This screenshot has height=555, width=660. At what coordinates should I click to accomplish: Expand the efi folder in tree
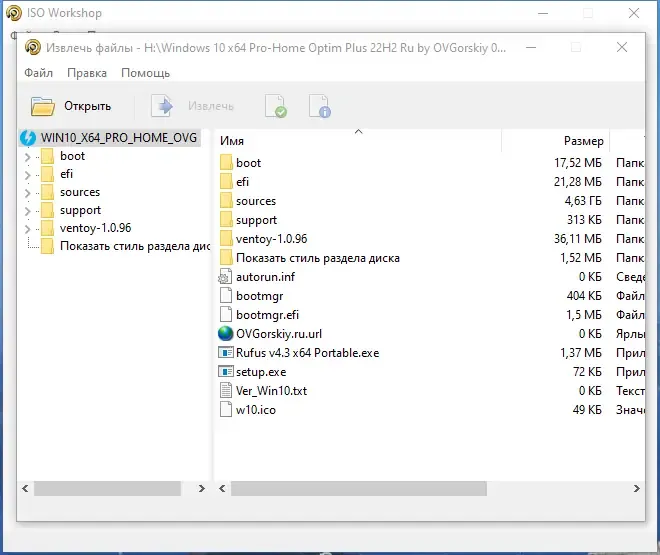(x=27, y=175)
